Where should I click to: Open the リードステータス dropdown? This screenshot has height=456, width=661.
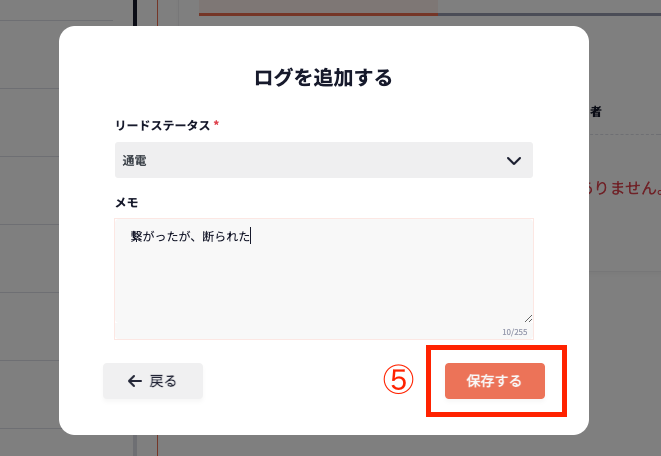pyautogui.click(x=323, y=160)
